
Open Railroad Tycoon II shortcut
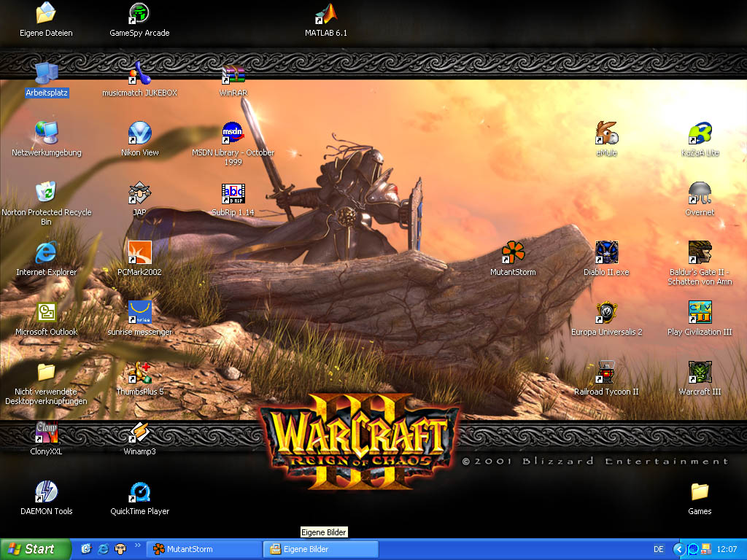click(606, 372)
